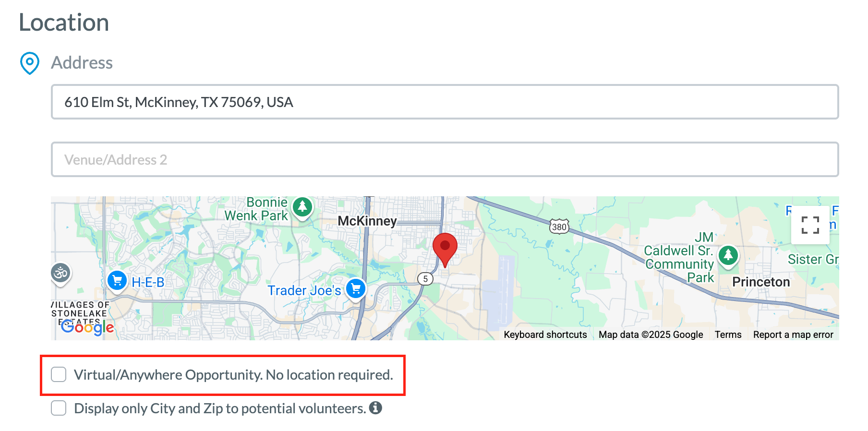Click info icon beside City and Zip option
The height and width of the screenshot is (431, 868).
[375, 408]
